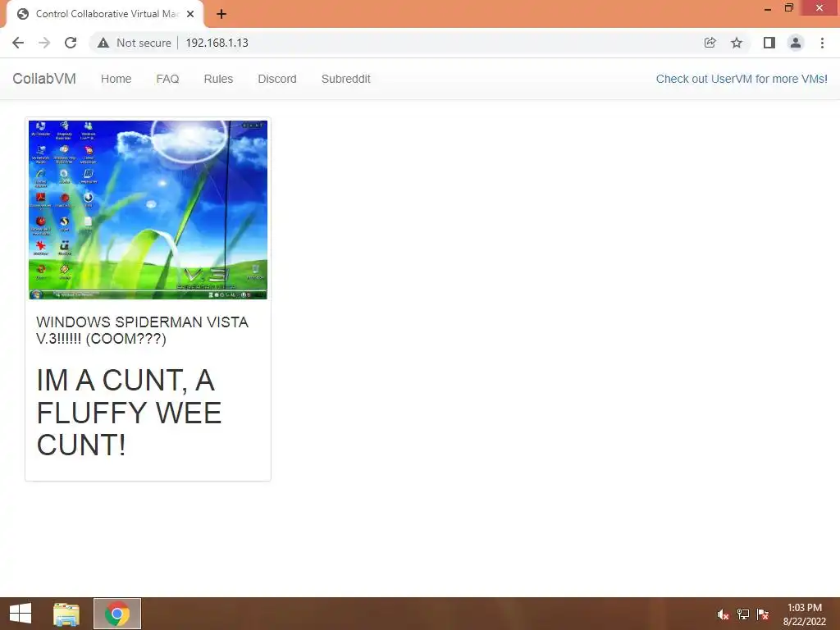Close the Control Collaborative Virtual Machine tab
Viewport: 840px width, 630px height.
tap(190, 14)
